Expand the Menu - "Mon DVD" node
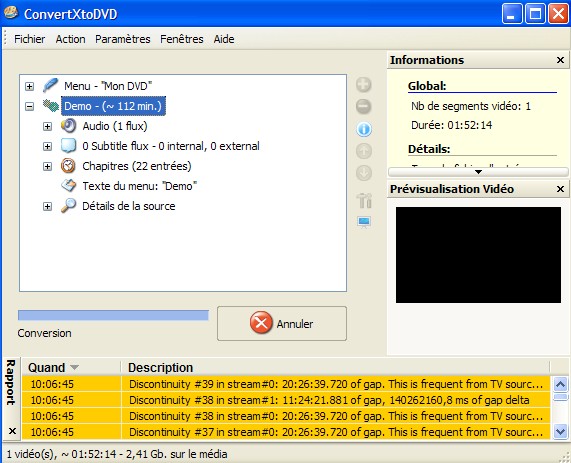Screen dimensions: 571x463 [29, 86]
